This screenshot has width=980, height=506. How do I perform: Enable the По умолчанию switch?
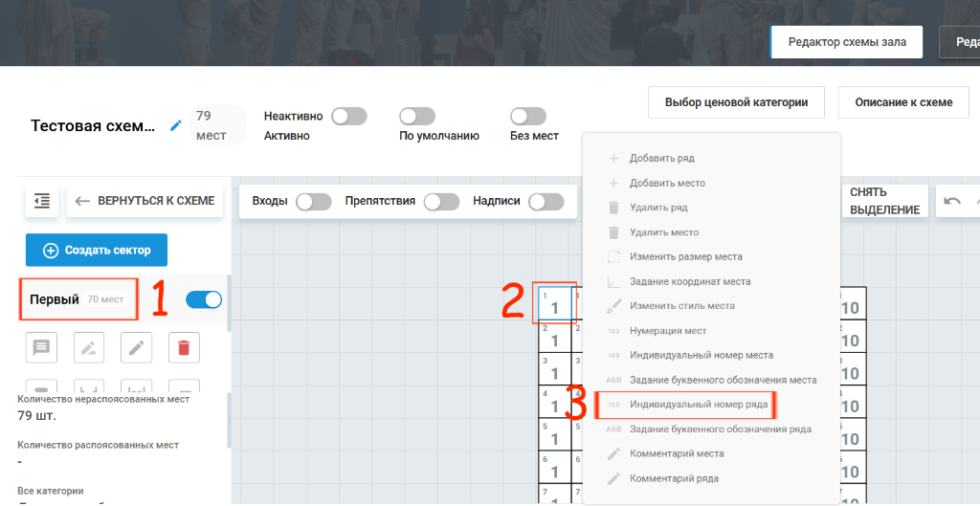tap(417, 116)
